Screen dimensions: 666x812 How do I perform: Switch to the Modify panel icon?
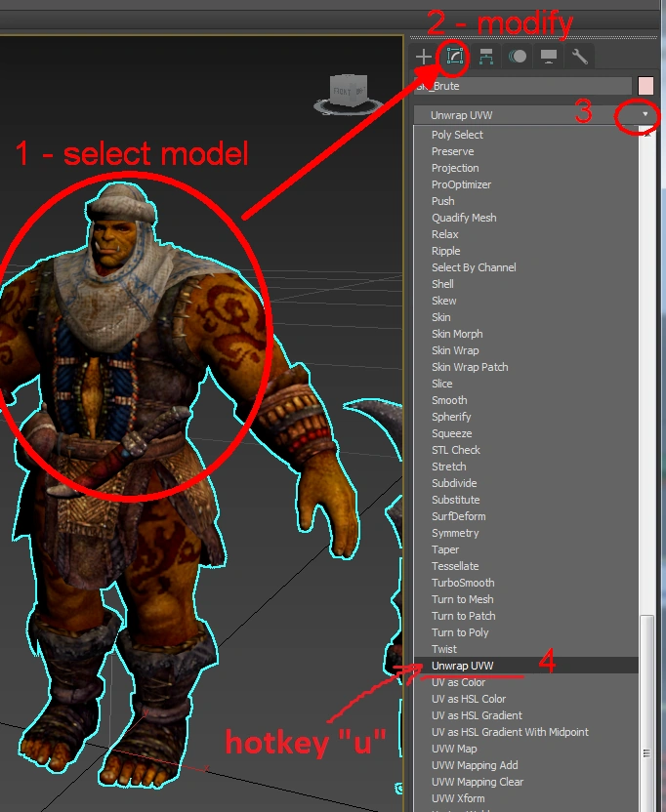(x=454, y=56)
